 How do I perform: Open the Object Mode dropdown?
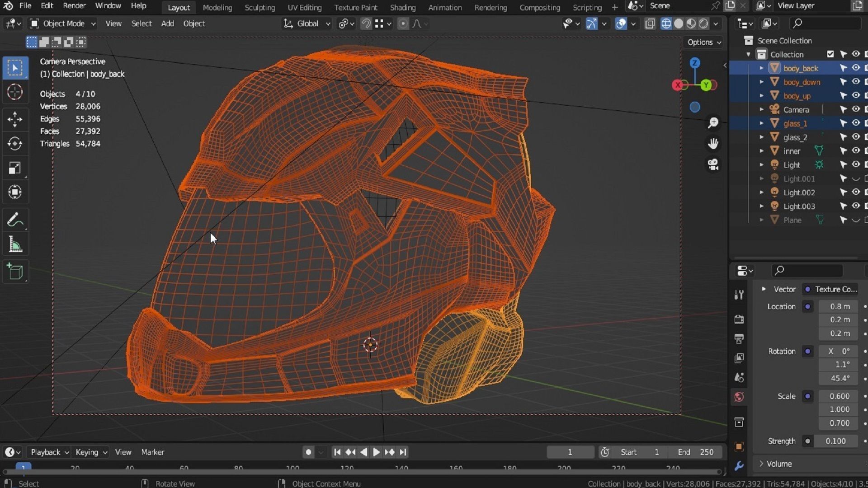62,23
